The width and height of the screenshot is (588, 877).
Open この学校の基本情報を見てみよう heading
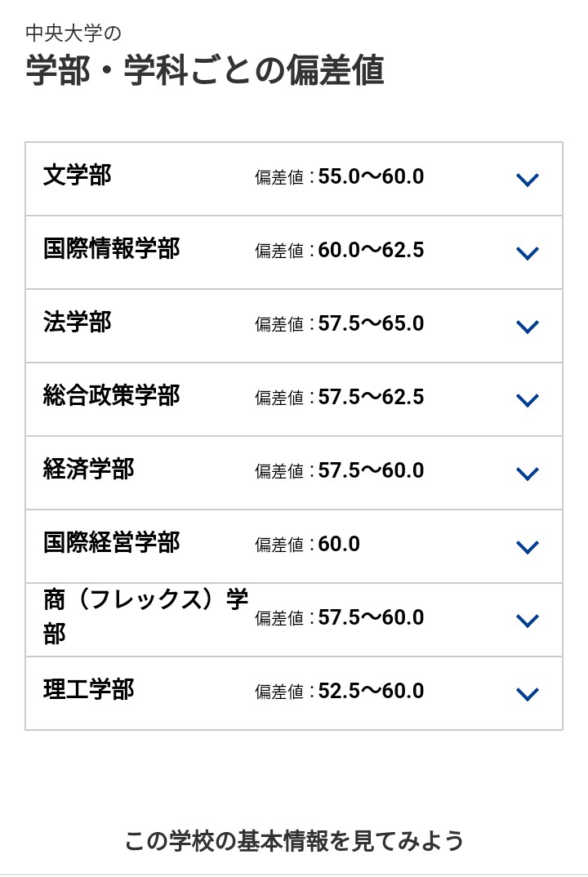[294, 840]
